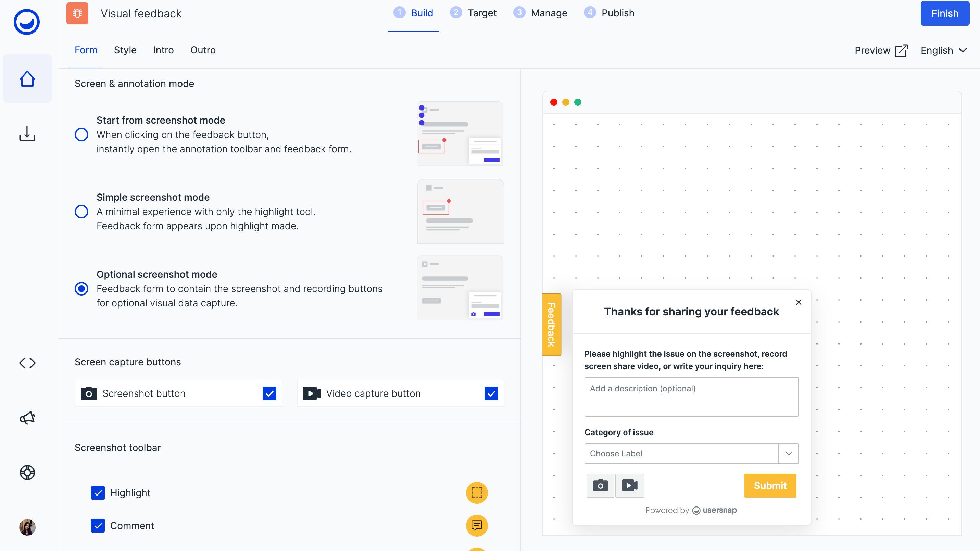Click the description input field

coord(691,397)
